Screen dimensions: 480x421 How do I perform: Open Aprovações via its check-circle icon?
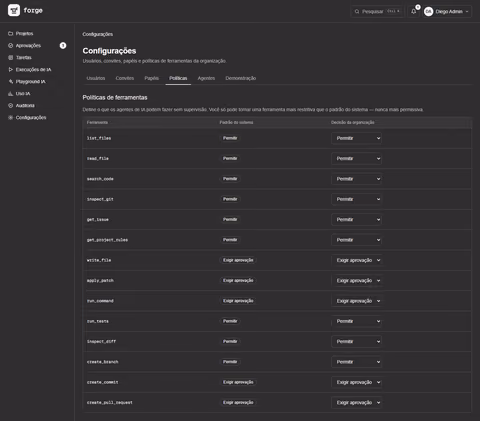pyautogui.click(x=10, y=45)
